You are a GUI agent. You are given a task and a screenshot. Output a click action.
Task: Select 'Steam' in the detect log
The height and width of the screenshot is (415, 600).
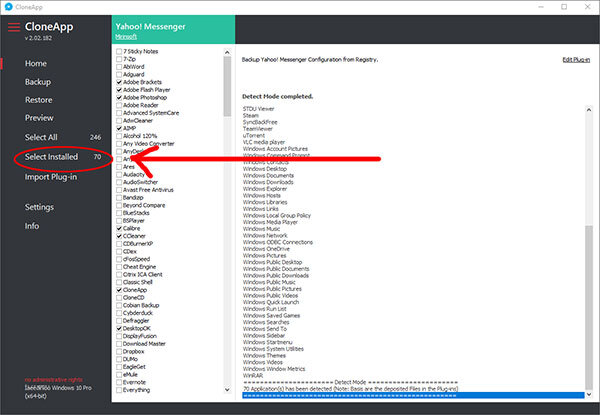pos(251,116)
